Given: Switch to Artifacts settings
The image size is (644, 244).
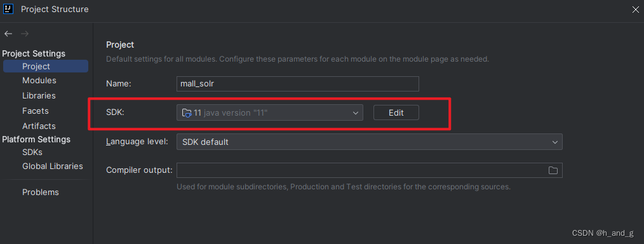Looking at the screenshot, I should 39,126.
